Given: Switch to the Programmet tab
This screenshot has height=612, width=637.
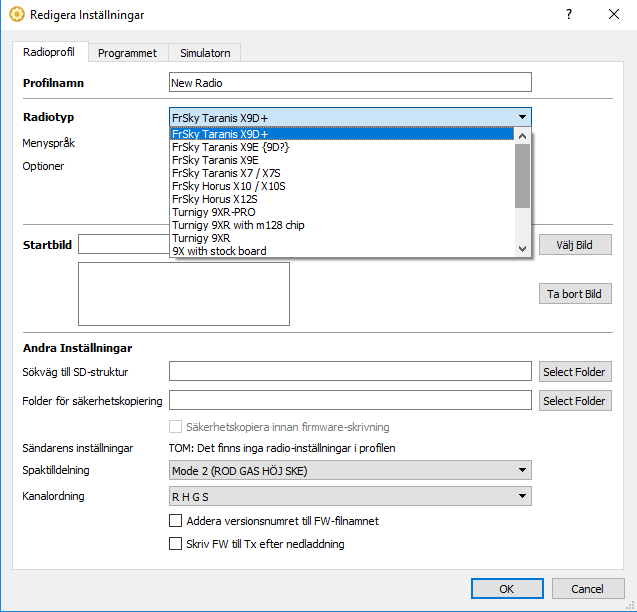Looking at the screenshot, I should (x=127, y=53).
